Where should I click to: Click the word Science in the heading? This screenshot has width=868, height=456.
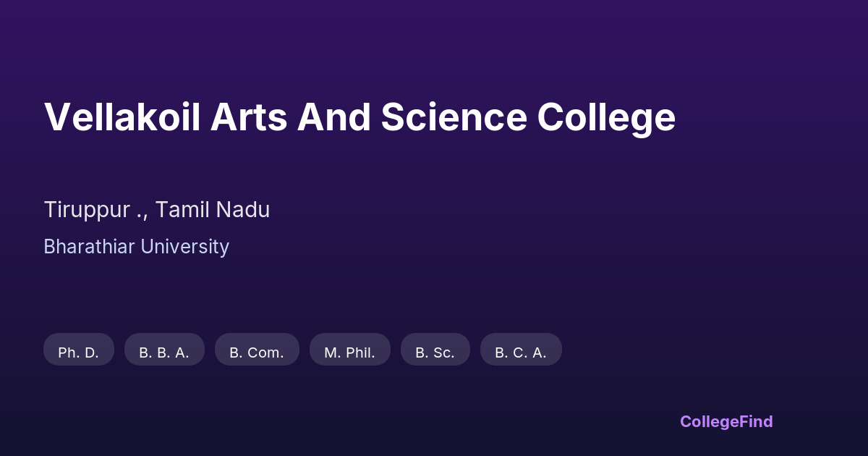[x=454, y=117]
